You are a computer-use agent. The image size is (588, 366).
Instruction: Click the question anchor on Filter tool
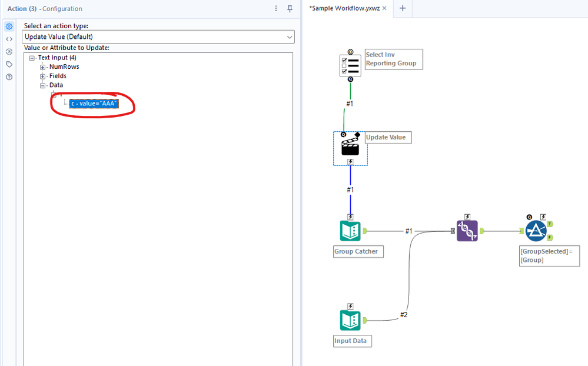coord(529,217)
